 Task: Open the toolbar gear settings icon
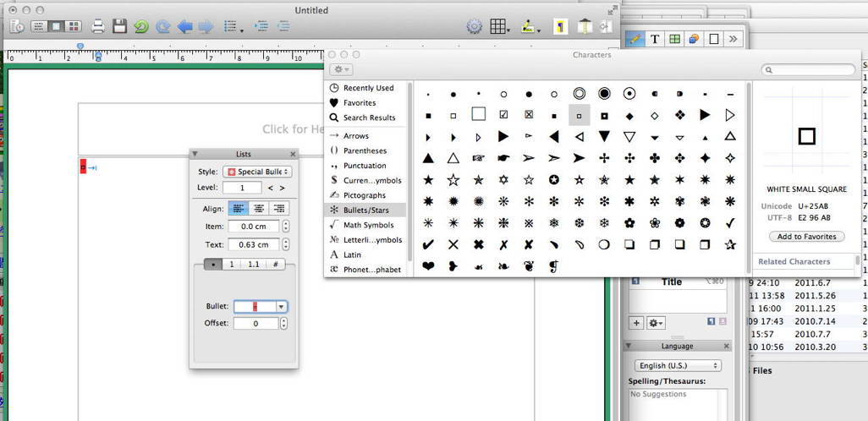click(475, 27)
